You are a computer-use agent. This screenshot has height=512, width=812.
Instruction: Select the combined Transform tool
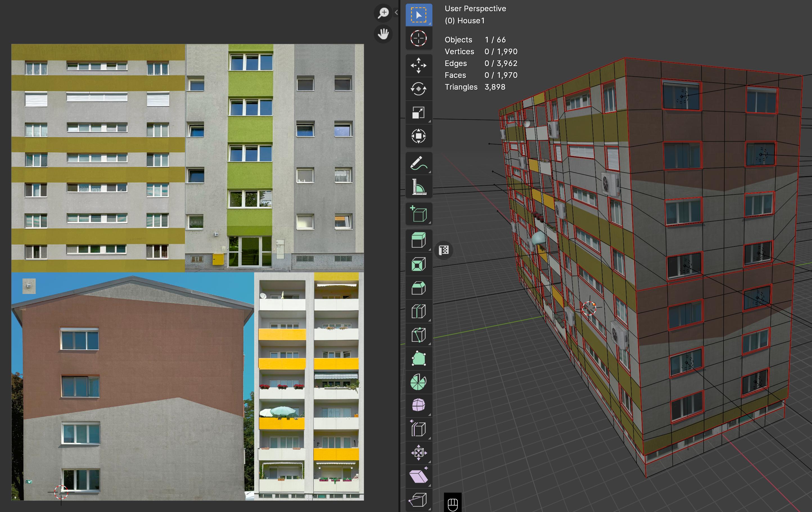[x=418, y=136]
